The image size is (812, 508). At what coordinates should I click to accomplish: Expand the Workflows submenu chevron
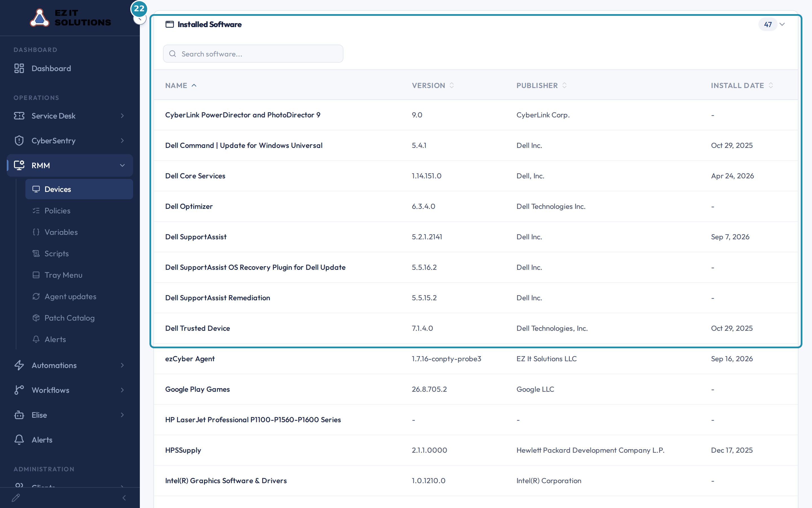(122, 390)
